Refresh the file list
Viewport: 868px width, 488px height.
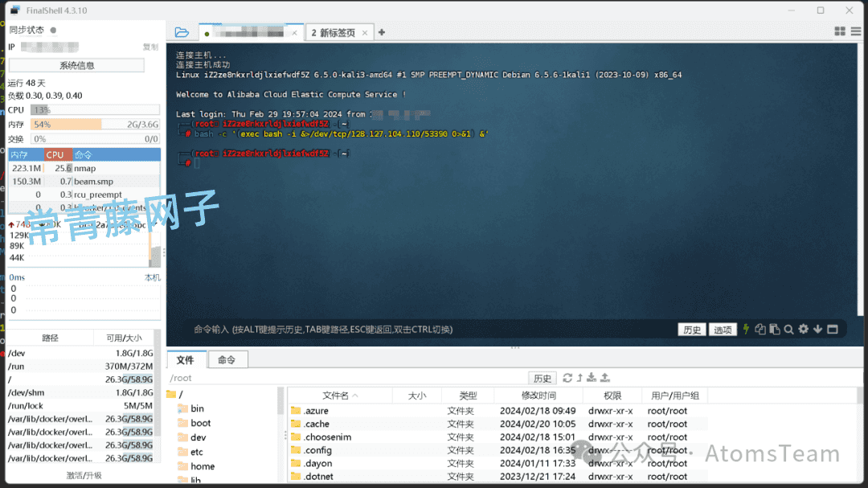567,378
